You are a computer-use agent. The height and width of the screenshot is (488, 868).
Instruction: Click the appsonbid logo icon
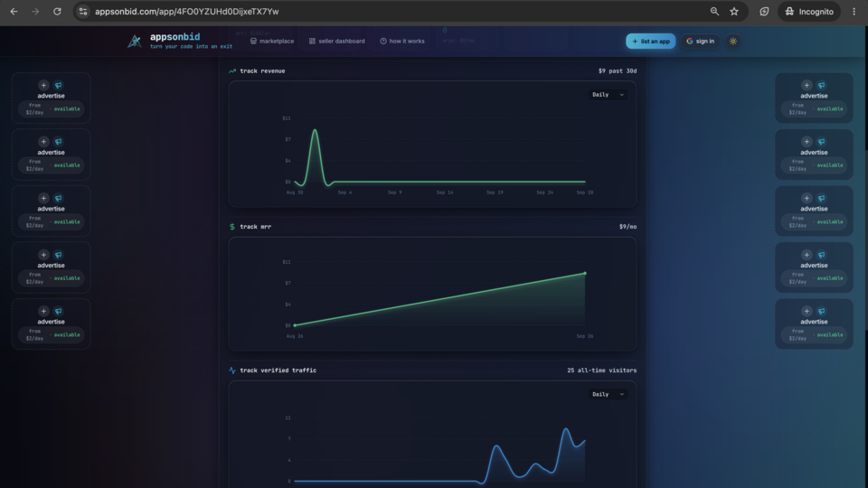[x=135, y=41]
